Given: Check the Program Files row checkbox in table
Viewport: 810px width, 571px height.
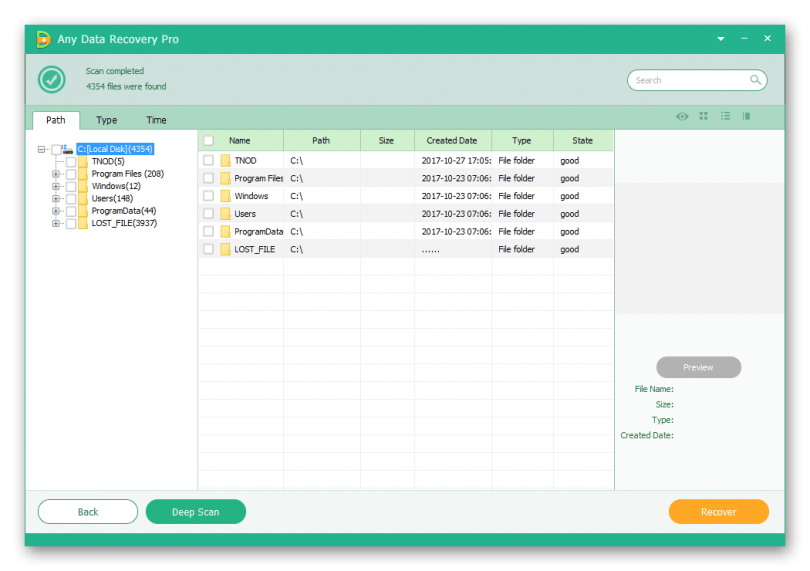Looking at the screenshot, I should pyautogui.click(x=209, y=178).
